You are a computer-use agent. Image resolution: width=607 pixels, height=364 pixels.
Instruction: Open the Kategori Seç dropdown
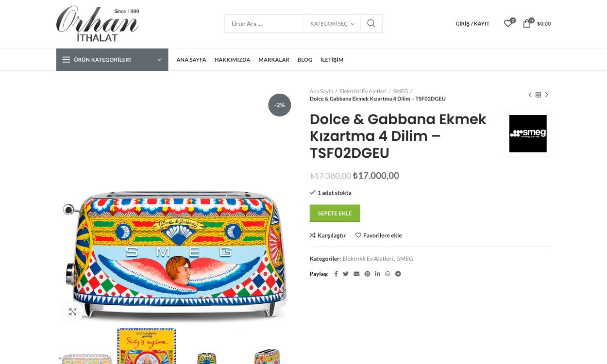click(332, 24)
